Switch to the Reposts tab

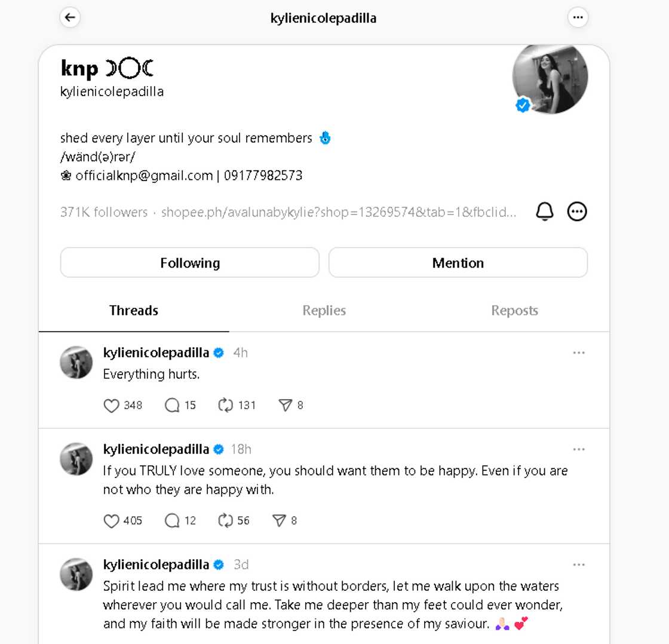point(514,310)
